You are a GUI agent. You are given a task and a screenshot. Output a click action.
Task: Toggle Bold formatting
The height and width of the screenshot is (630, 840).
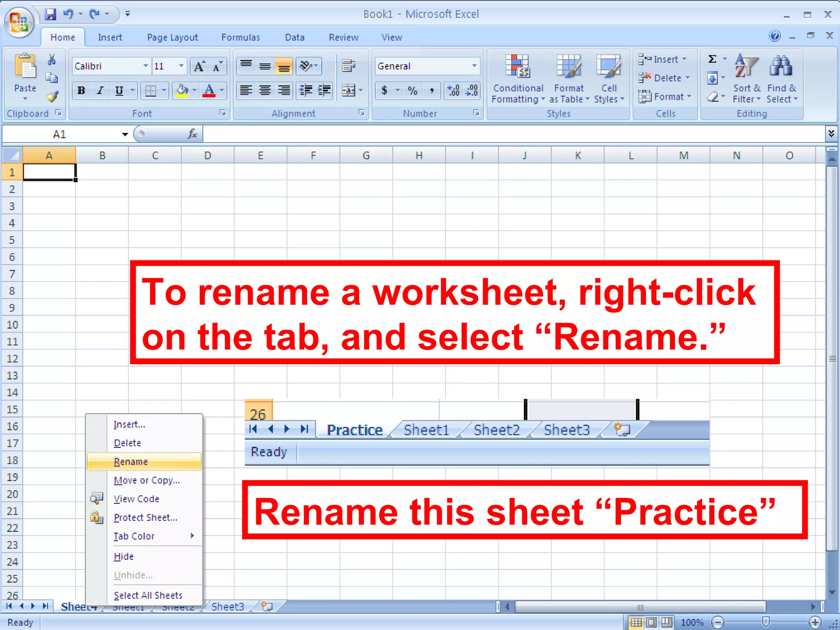(81, 91)
